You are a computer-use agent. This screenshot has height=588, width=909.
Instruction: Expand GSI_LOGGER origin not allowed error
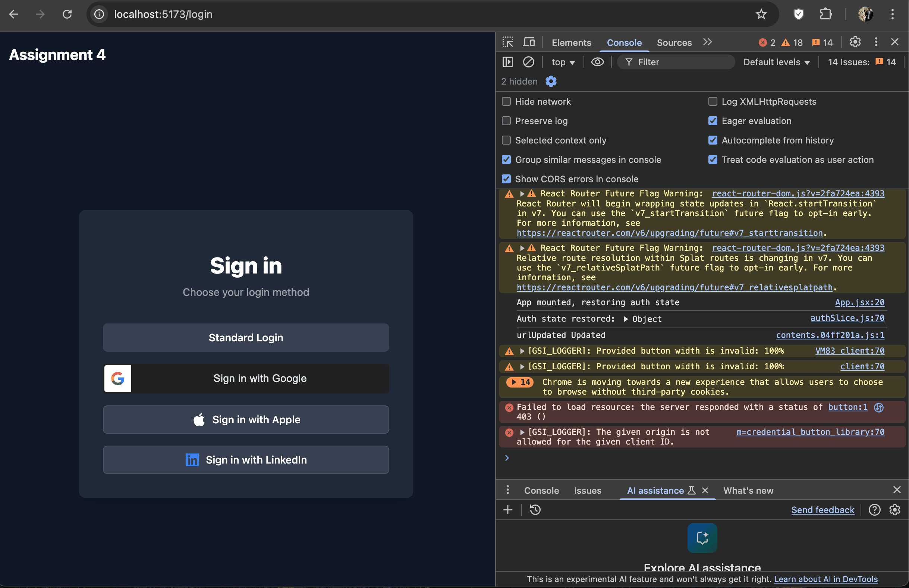pos(522,432)
